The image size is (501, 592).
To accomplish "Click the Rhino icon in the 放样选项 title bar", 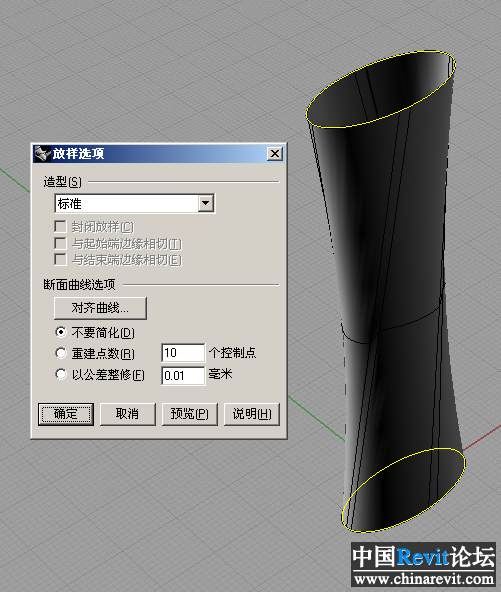I will [42, 154].
